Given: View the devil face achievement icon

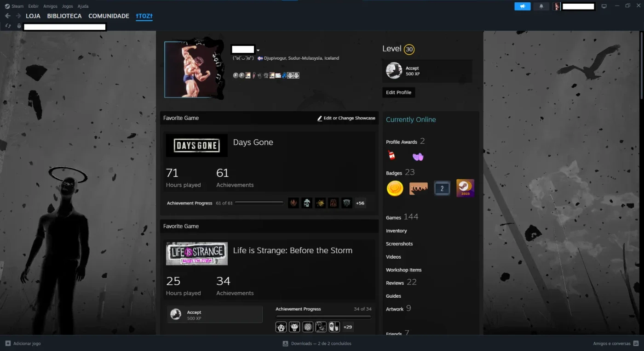Looking at the screenshot, I should [294, 327].
